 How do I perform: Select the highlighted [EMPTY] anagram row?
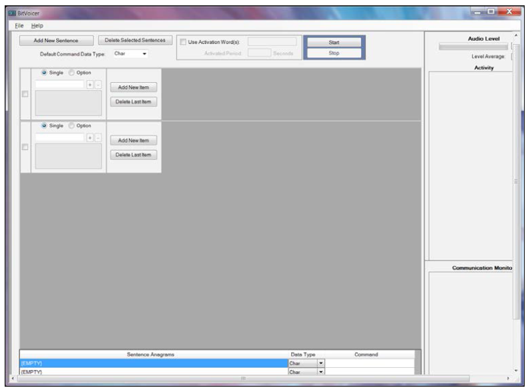154,363
